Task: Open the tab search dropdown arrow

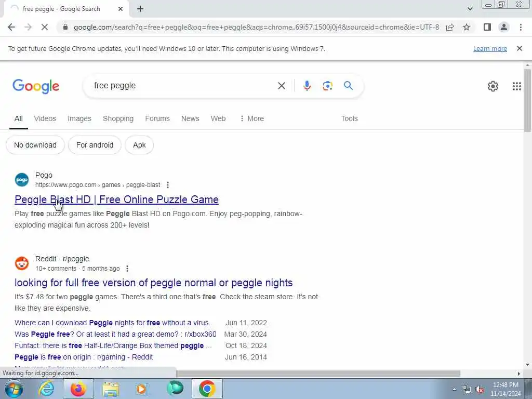Action: pos(470,9)
